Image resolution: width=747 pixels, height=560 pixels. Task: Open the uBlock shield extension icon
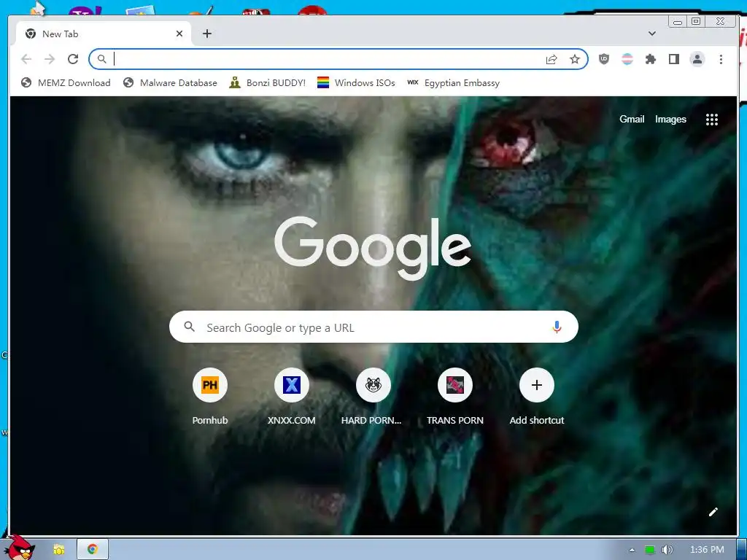click(603, 59)
